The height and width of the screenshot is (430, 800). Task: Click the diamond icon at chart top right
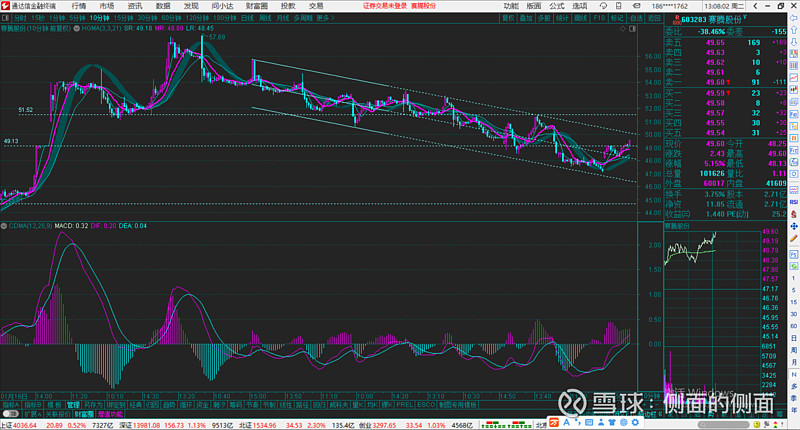point(623,29)
